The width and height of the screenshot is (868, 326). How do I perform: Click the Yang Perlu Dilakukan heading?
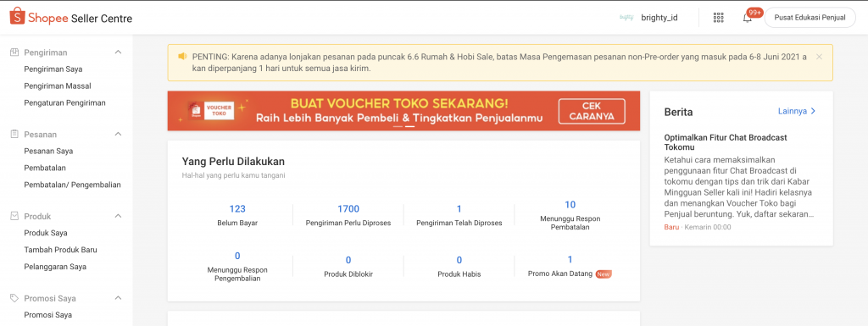(233, 162)
